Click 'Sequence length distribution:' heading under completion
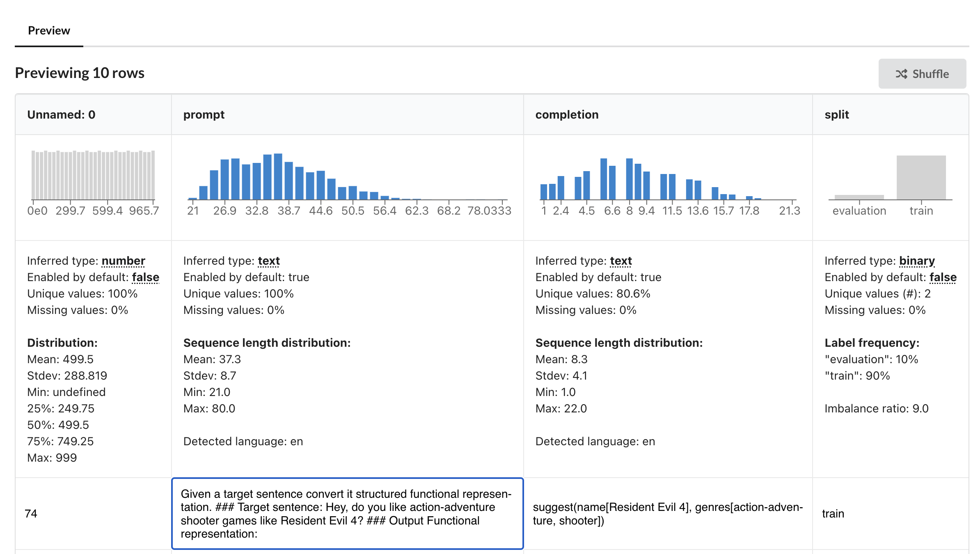This screenshot has width=980, height=554. [x=619, y=343]
